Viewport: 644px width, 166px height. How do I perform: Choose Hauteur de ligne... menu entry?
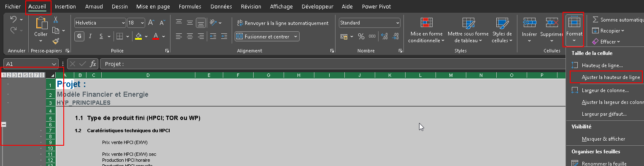click(602, 65)
